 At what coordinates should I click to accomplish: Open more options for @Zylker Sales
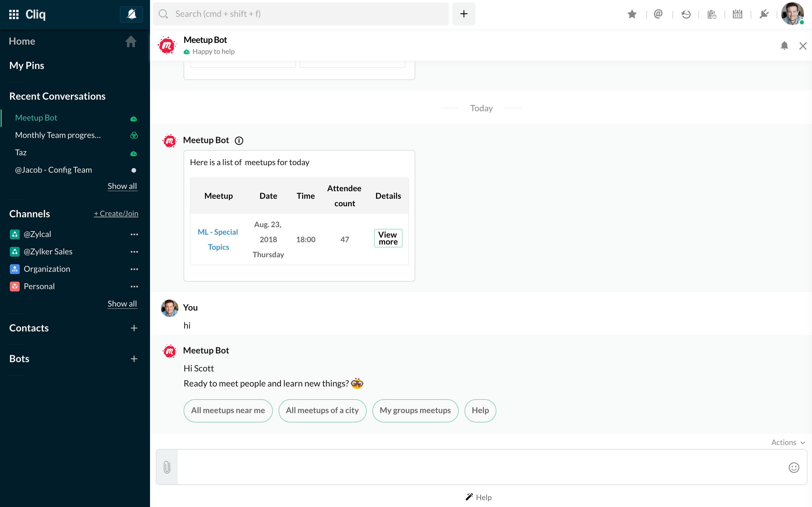pyautogui.click(x=134, y=252)
